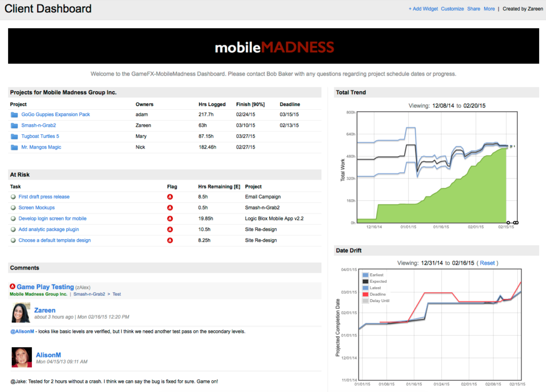Image resolution: width=546 pixels, height=392 pixels.
Task: Click Zareen's profile photo thumbnail in Comments
Action: (x=21, y=313)
